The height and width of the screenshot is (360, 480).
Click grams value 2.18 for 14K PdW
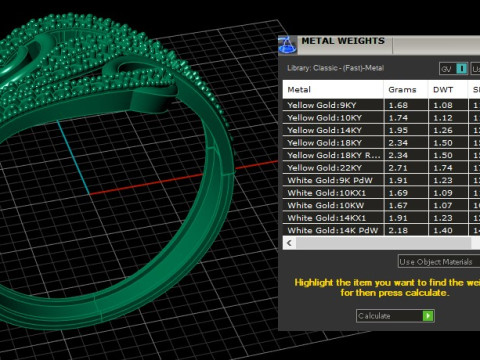398,230
